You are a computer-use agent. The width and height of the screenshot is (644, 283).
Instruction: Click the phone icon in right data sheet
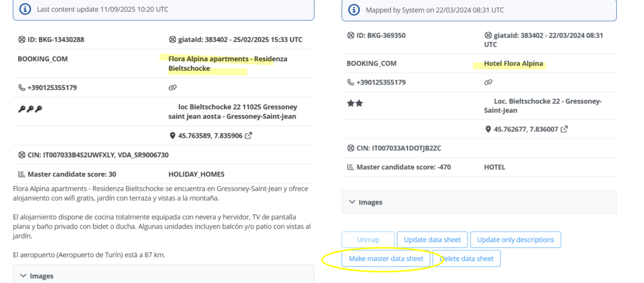point(350,82)
